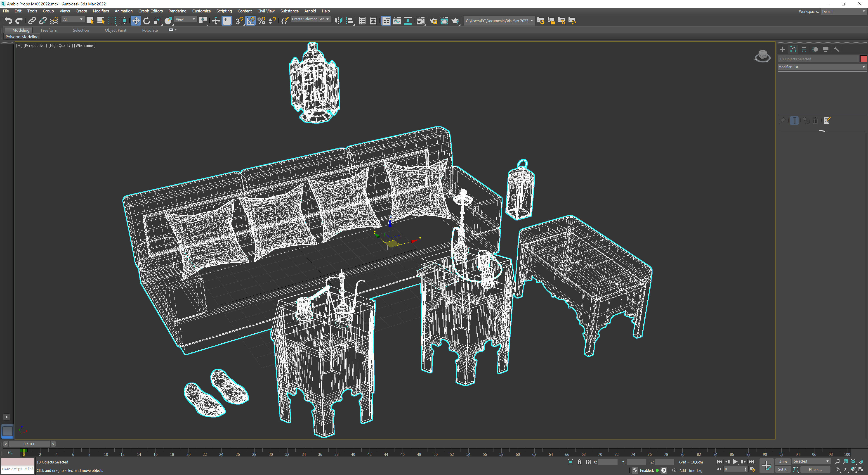
Task: Open the Rendering menu
Action: click(x=177, y=11)
